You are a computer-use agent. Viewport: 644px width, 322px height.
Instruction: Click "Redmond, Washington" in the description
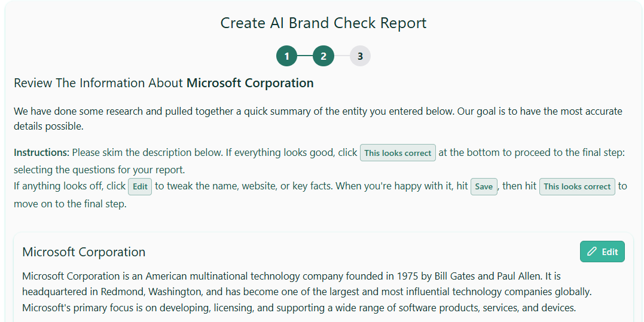tap(156, 292)
